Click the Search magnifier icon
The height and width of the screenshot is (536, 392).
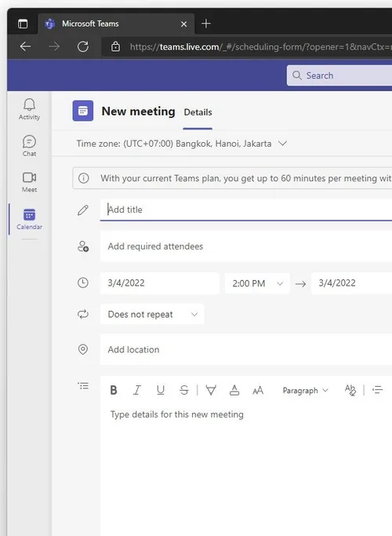coord(297,75)
